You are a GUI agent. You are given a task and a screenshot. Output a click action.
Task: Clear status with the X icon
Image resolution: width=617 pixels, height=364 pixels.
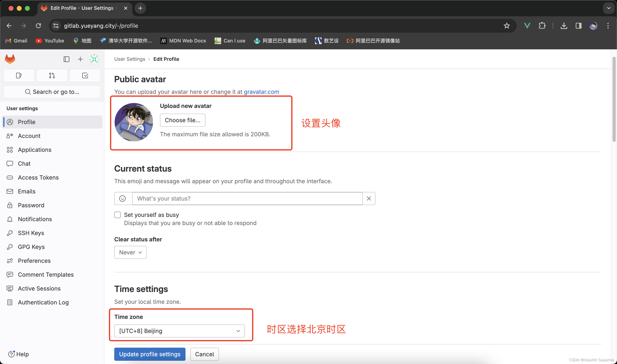coord(368,199)
